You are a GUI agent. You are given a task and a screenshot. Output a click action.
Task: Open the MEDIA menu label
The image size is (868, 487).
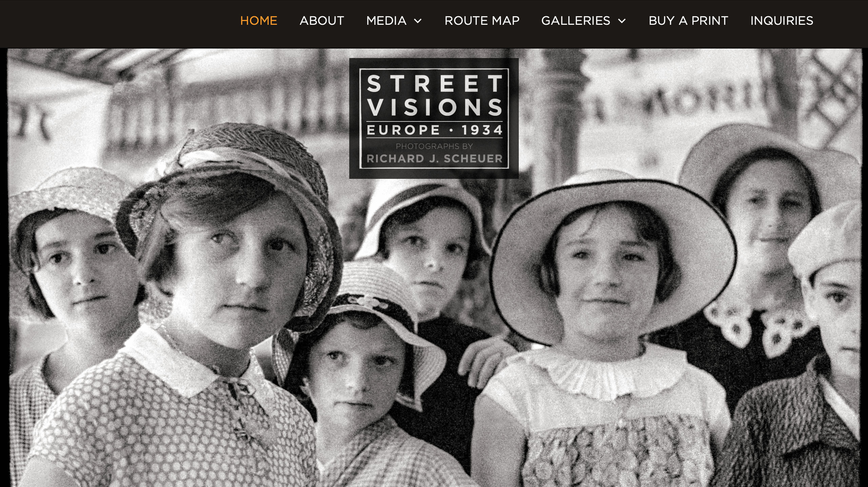[386, 21]
